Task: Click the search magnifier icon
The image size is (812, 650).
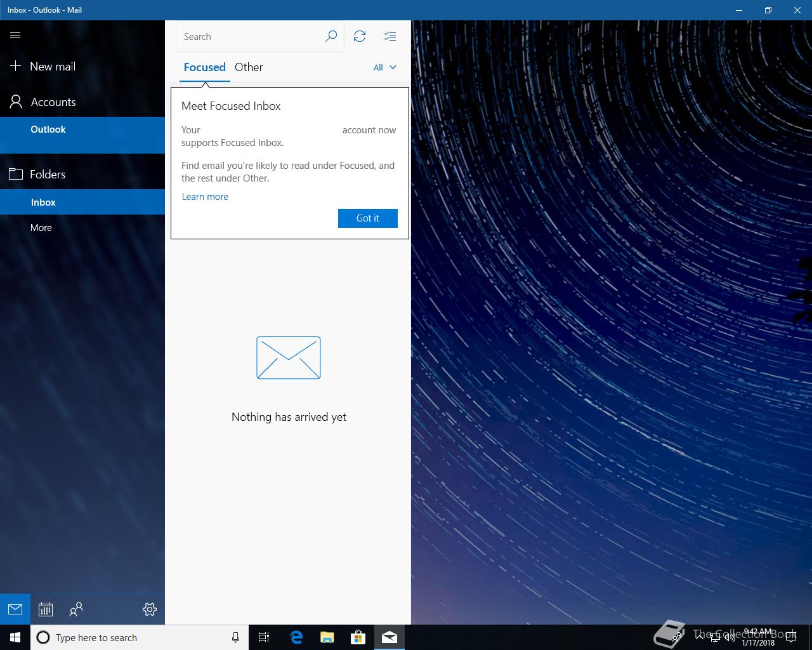Action: 331,36
